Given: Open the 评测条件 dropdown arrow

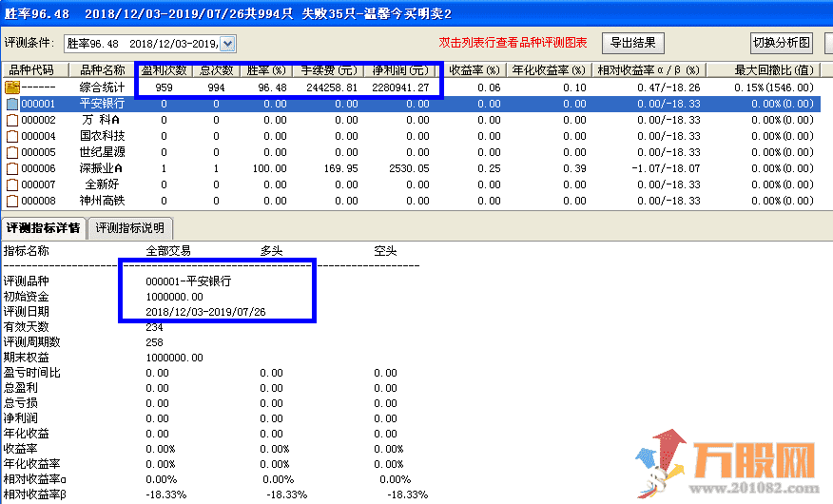Looking at the screenshot, I should click(227, 44).
